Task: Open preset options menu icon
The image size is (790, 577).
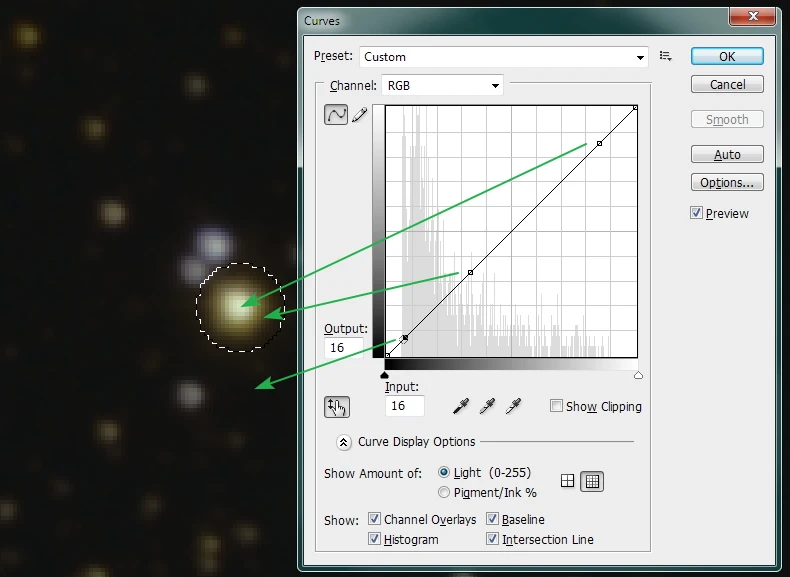Action: pos(666,57)
